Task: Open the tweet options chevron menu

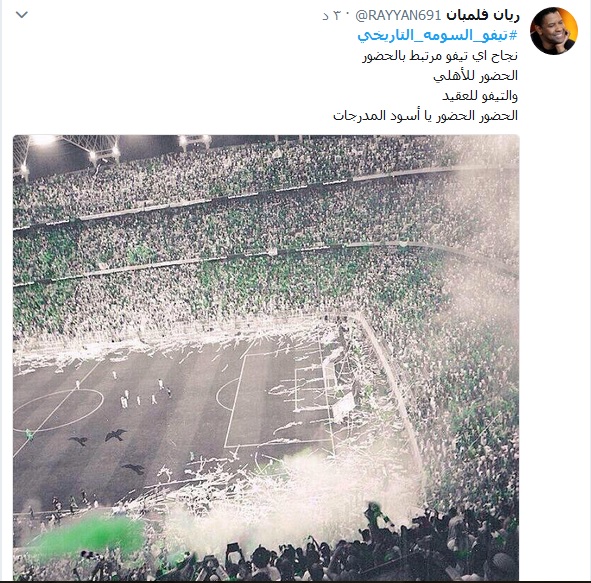Action: click(22, 15)
